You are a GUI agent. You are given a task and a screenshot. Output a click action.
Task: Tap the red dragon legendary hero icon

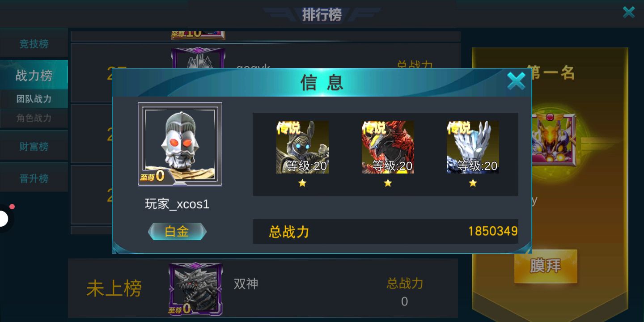tap(388, 147)
